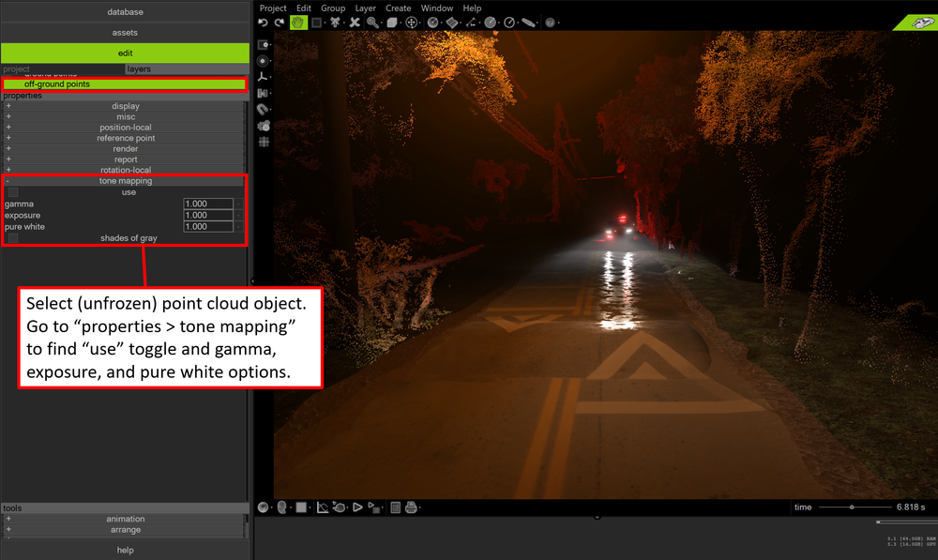Image resolution: width=938 pixels, height=560 pixels.
Task: Expand the arrange tools section
Action: click(x=125, y=529)
